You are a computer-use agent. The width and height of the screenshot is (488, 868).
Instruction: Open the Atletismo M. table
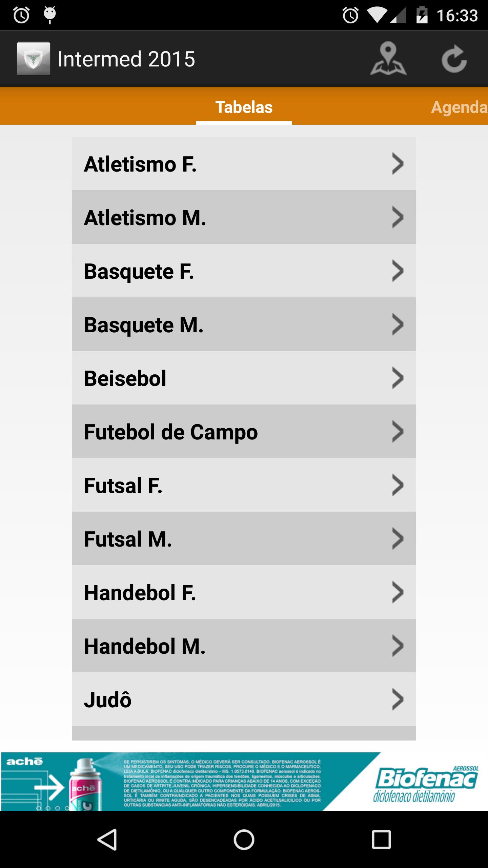pyautogui.click(x=243, y=217)
